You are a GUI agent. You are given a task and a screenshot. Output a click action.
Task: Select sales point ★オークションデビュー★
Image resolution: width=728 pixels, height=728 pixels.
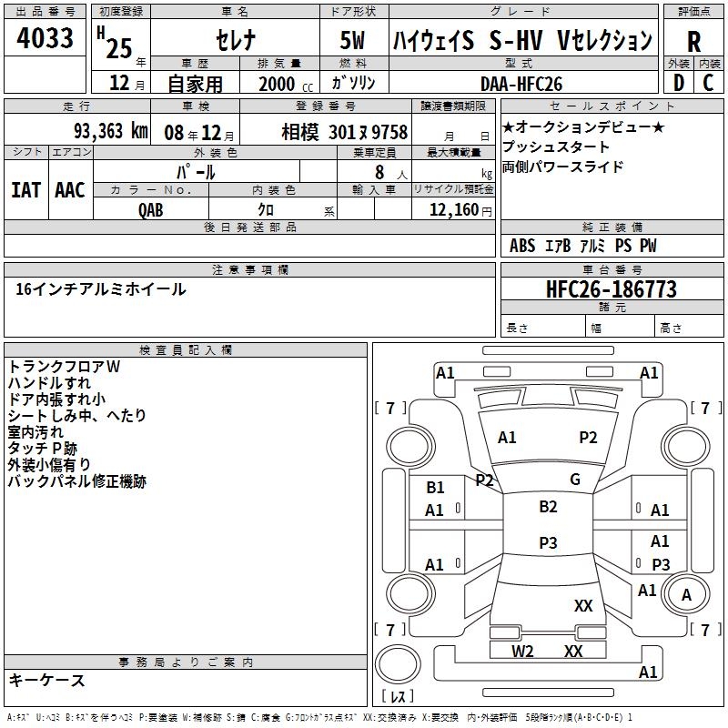pyautogui.click(x=584, y=126)
